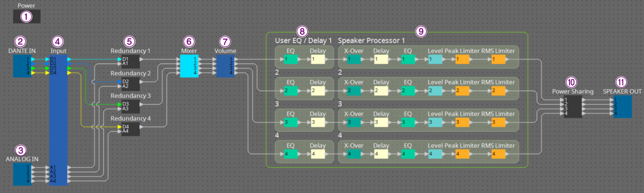This screenshot has height=193, width=644.
Task: Open Speaker Processor 2 Delay block
Action: [381, 91]
